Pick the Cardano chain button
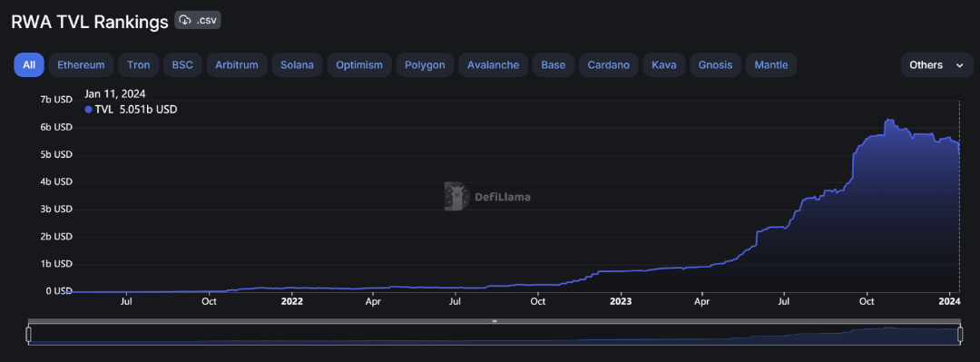 609,65
